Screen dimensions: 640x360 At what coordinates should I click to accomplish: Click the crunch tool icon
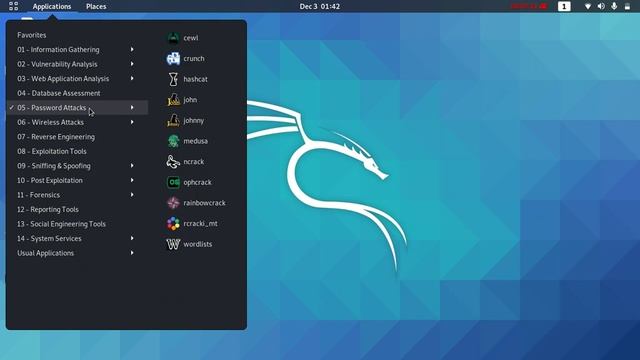tap(173, 58)
